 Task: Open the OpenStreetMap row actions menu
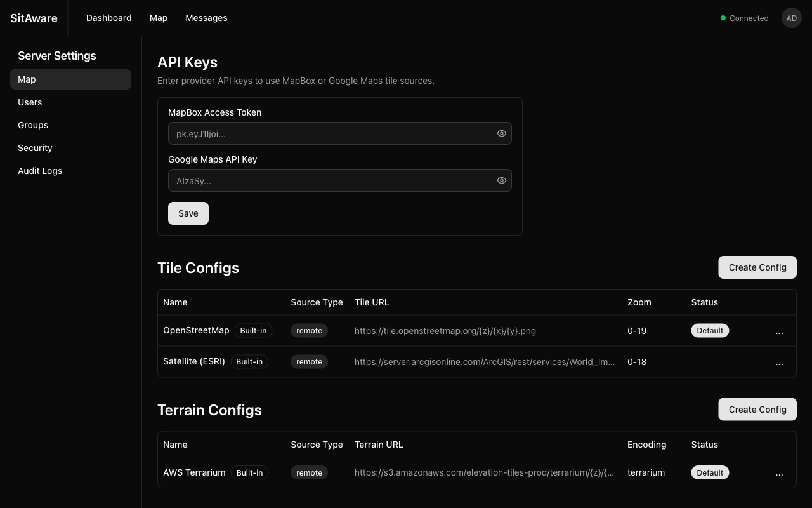[779, 331]
